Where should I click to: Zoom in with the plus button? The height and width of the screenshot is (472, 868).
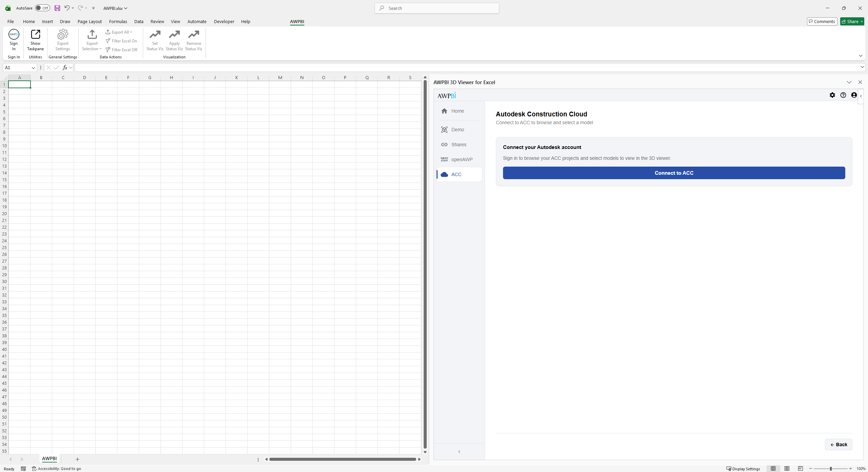tap(850, 469)
